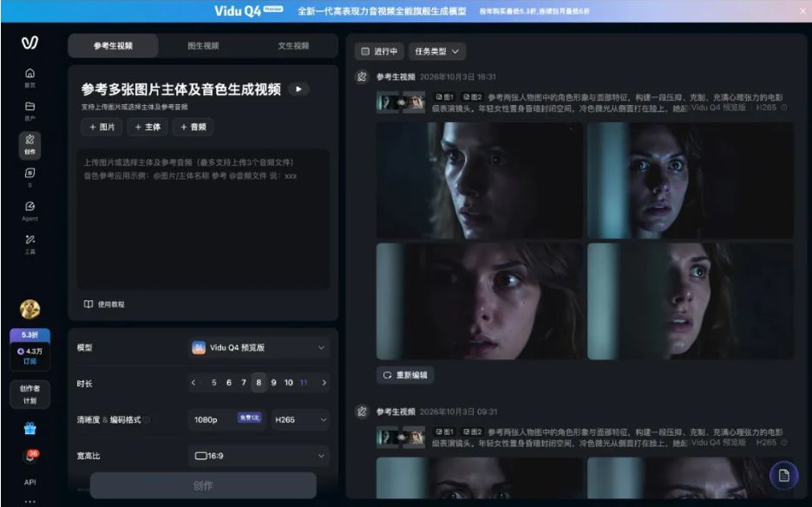The image size is (812, 507).
Task: Click the task icon beside the 09:31 entry
Action: (362, 412)
